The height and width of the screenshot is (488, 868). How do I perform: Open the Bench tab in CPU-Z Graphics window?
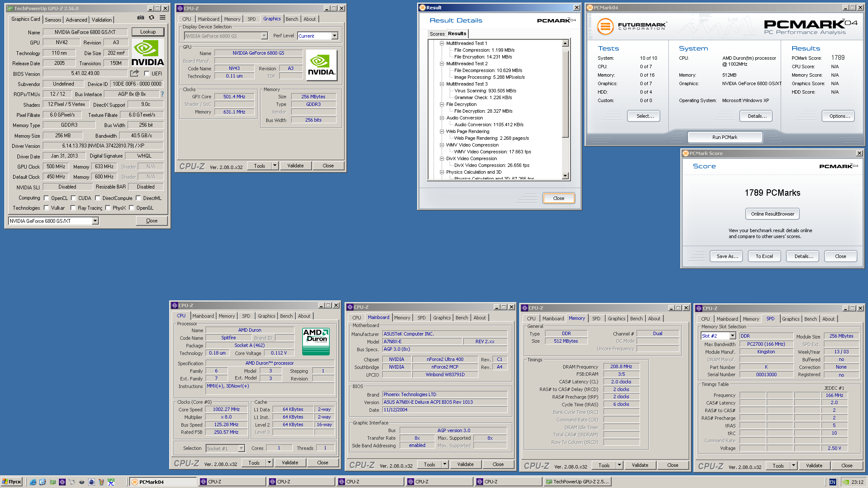pos(292,19)
